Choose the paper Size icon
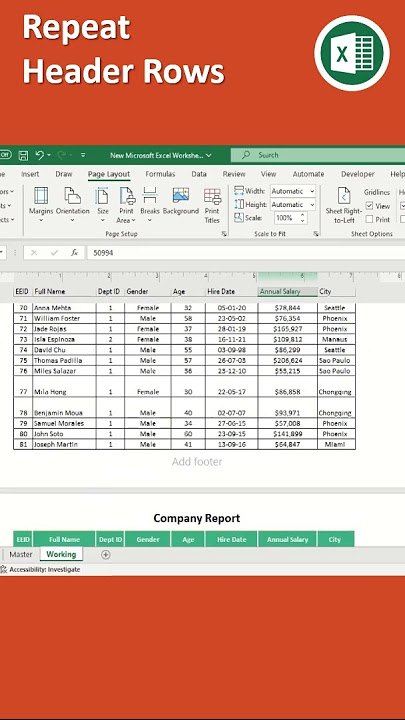Image resolution: width=405 pixels, height=720 pixels. [x=102, y=204]
